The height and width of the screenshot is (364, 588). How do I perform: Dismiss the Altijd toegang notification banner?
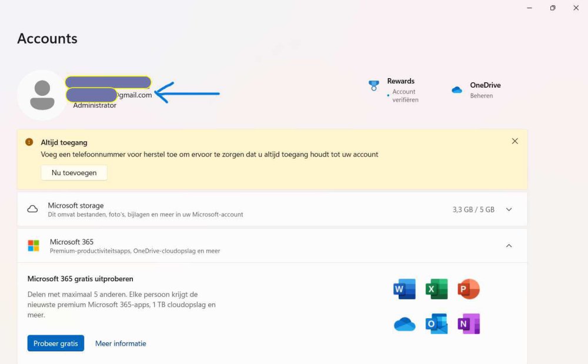tap(515, 141)
